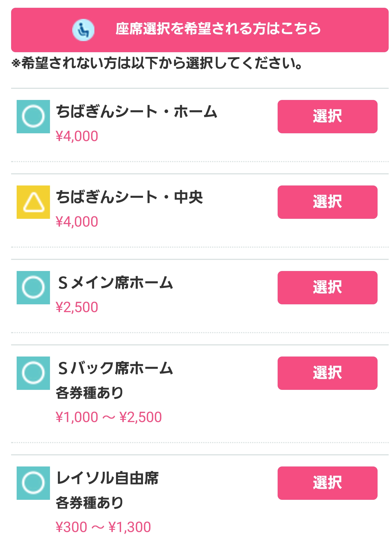Tap the ちばぎんシート・中央 seat name

click(x=129, y=197)
